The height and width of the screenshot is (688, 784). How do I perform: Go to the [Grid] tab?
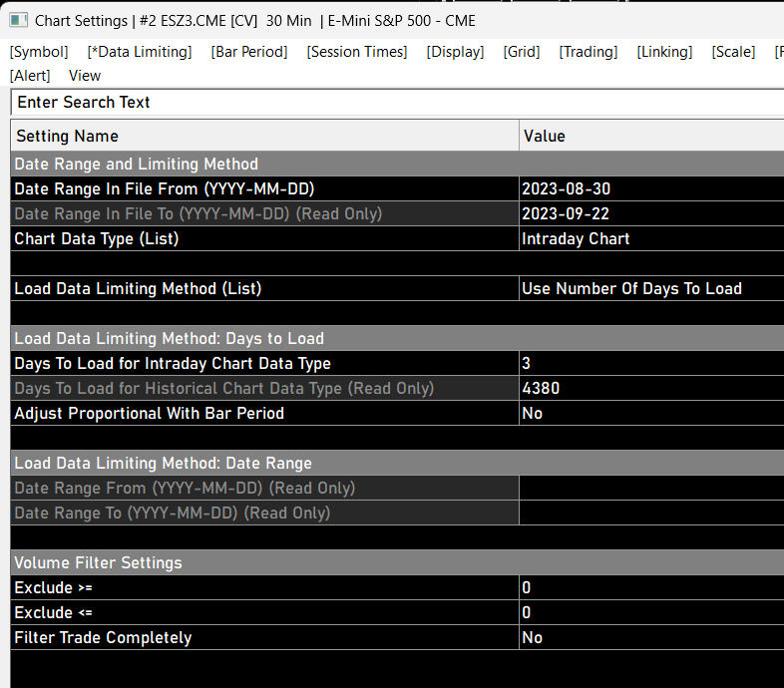point(521,52)
